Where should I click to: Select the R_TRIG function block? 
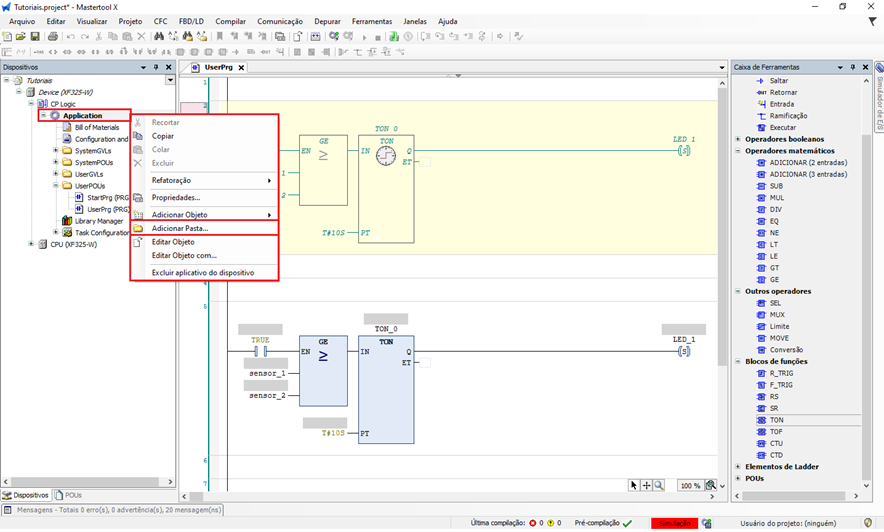tap(780, 373)
